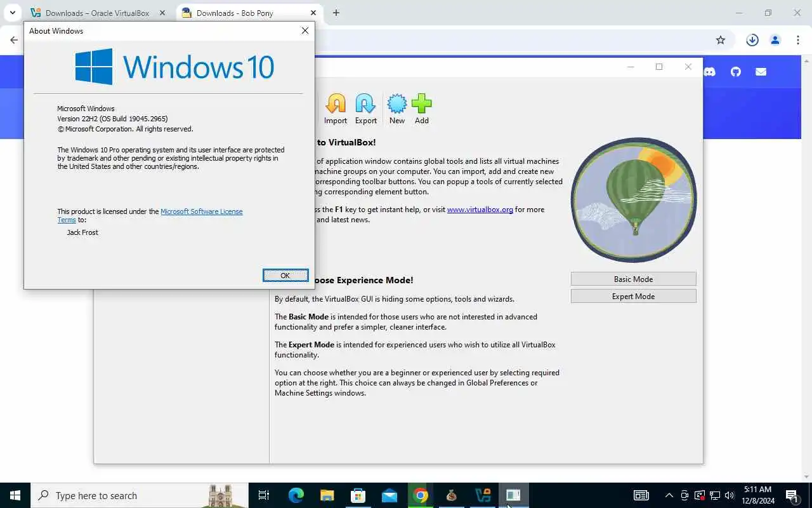
Task: Click the email envelope icon on the web page
Action: [x=761, y=72]
